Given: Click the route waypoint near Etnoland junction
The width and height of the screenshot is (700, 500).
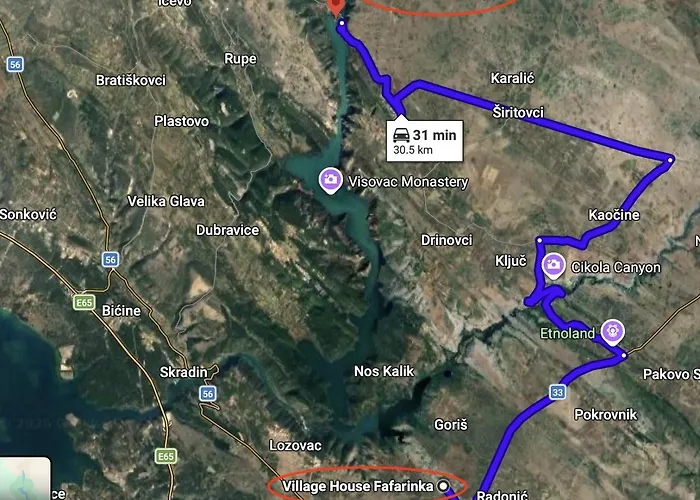Looking at the screenshot, I should [624, 355].
